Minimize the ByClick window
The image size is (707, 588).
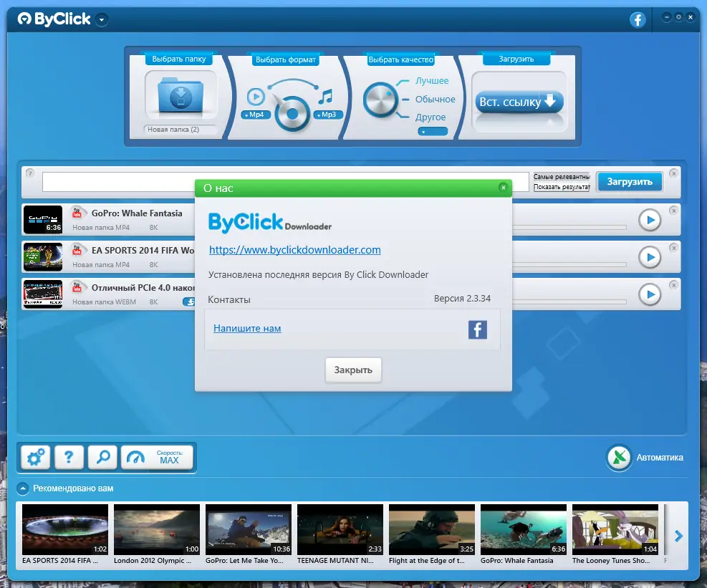666,18
